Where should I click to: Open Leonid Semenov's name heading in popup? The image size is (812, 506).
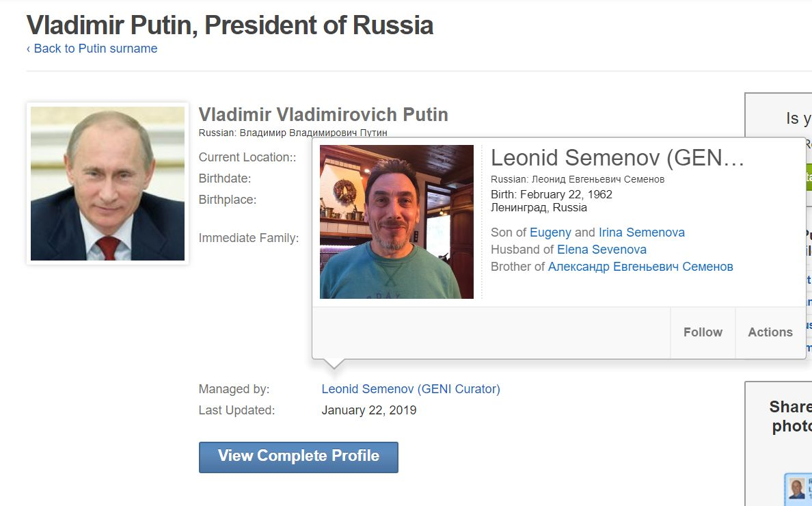coord(617,158)
